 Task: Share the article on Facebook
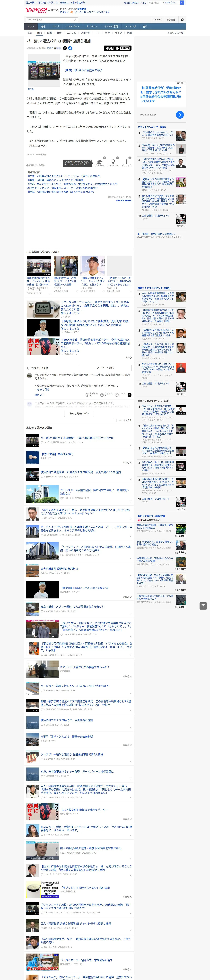[x=70, y=48]
